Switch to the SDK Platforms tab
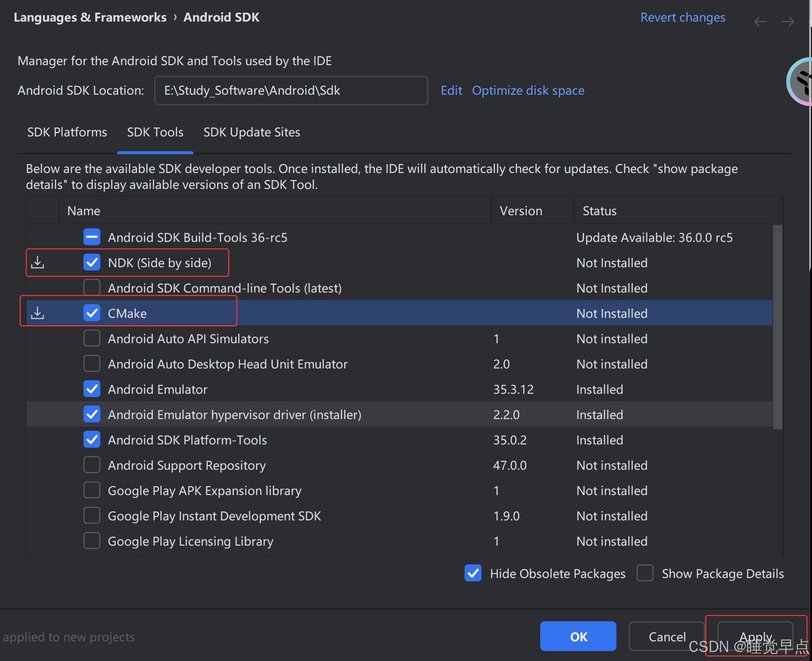Screen dimensions: 812x661 click(67, 132)
